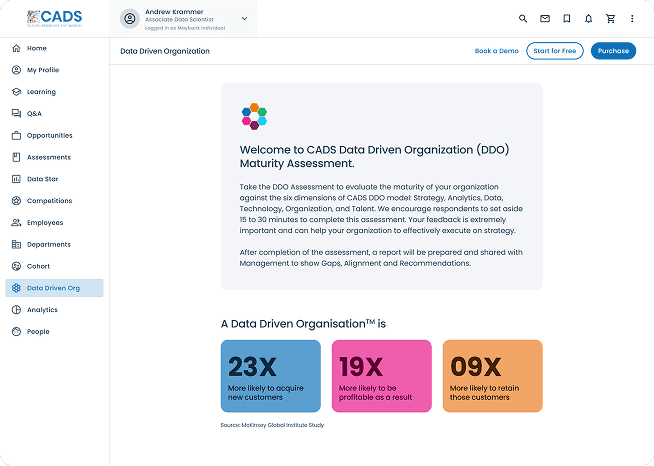Screen dimensions: 654x466
Task: Open Data Star sidebar item
Action: pyautogui.click(x=43, y=179)
